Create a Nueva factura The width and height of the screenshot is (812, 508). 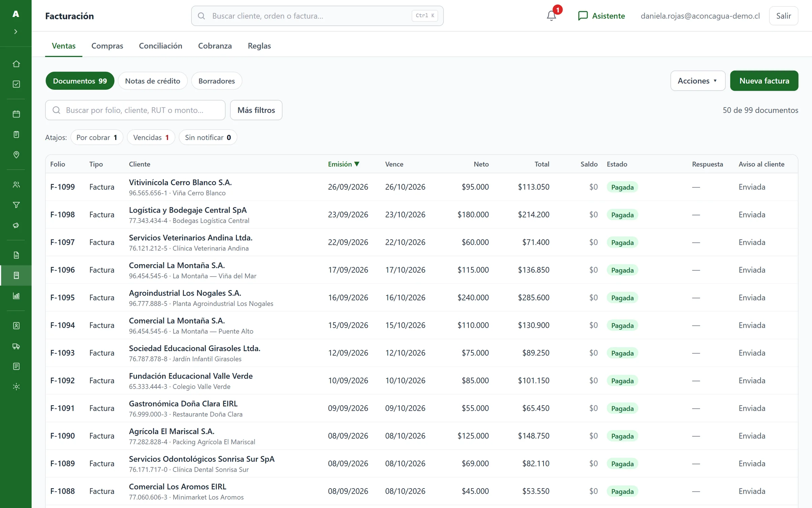pyautogui.click(x=764, y=81)
